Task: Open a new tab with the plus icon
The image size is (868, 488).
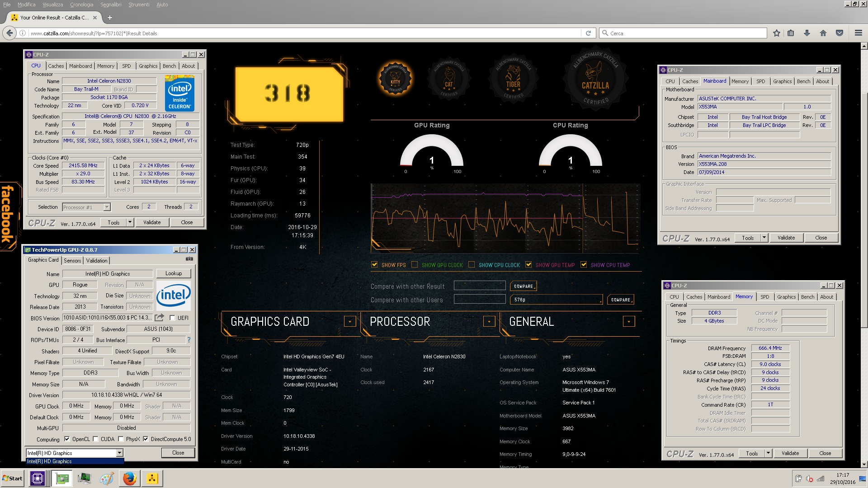Action: coord(109,18)
